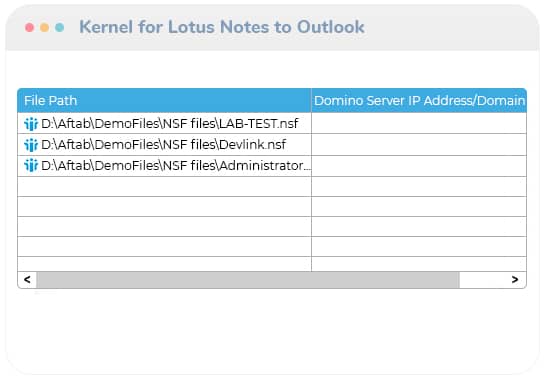Click the teal window dot
Screen dimensions: 545x380
click(x=59, y=27)
